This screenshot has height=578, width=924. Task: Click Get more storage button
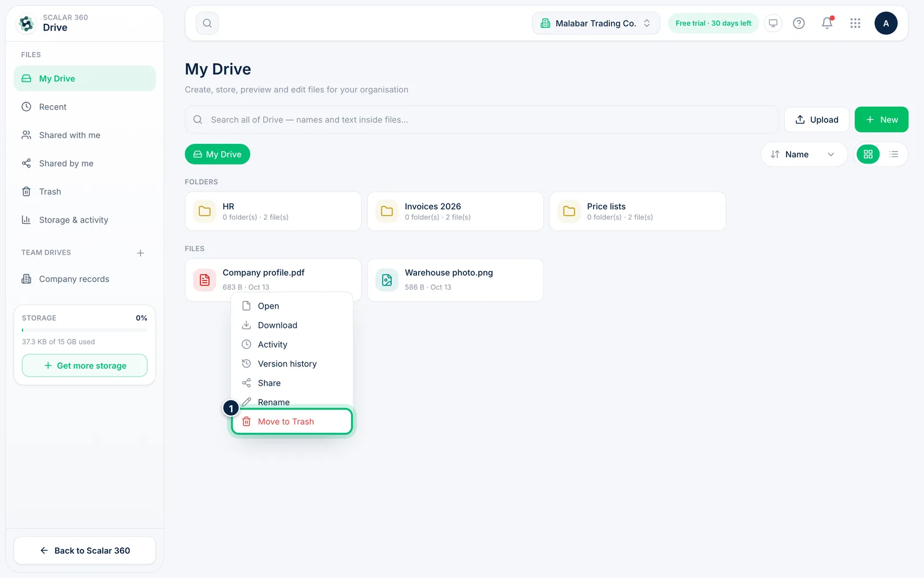pos(84,365)
